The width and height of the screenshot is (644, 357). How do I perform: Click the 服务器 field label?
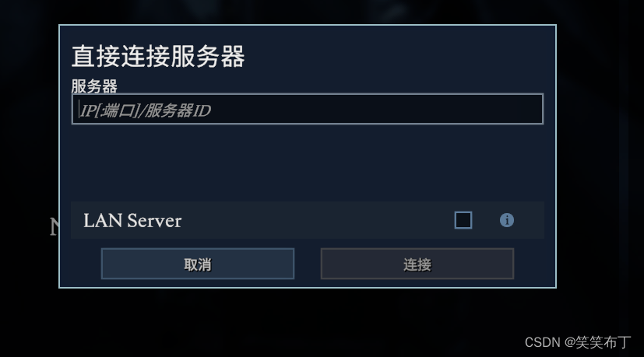coord(94,86)
